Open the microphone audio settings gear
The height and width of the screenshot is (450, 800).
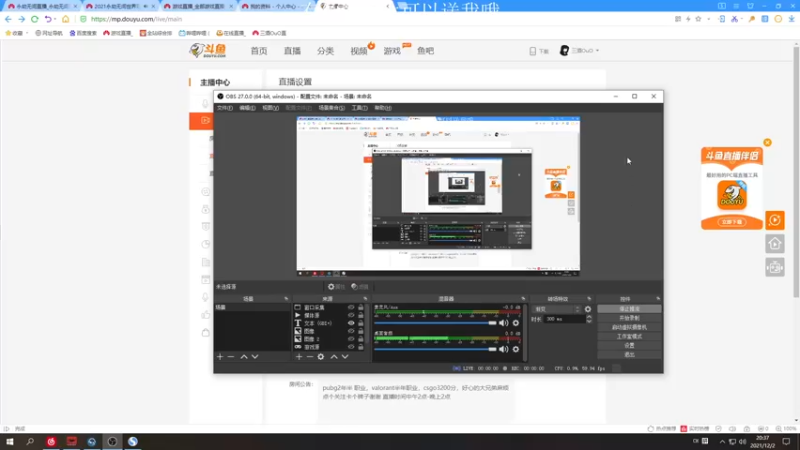(x=516, y=323)
